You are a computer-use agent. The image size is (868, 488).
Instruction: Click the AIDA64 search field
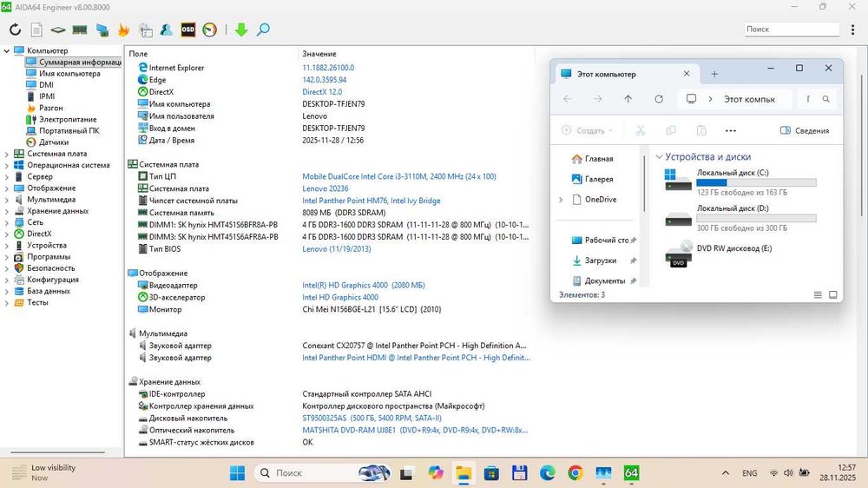[792, 30]
